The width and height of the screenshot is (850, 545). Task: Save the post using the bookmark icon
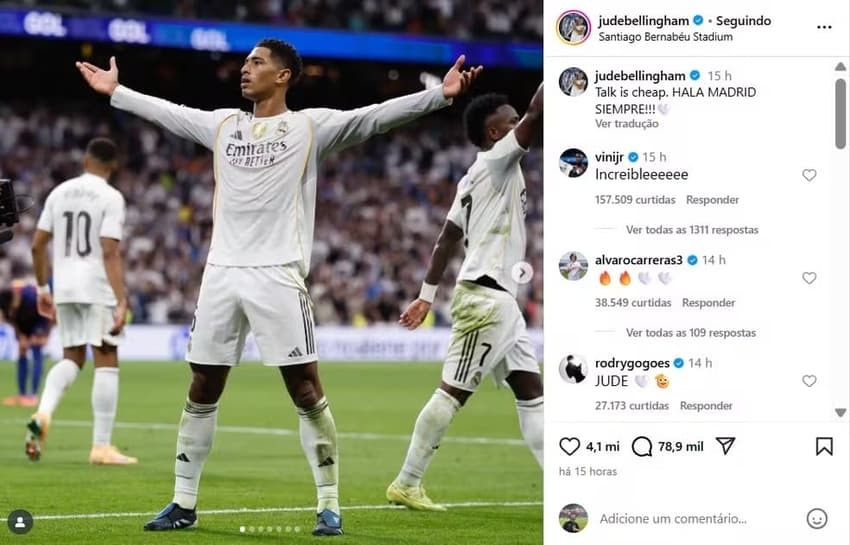824,446
